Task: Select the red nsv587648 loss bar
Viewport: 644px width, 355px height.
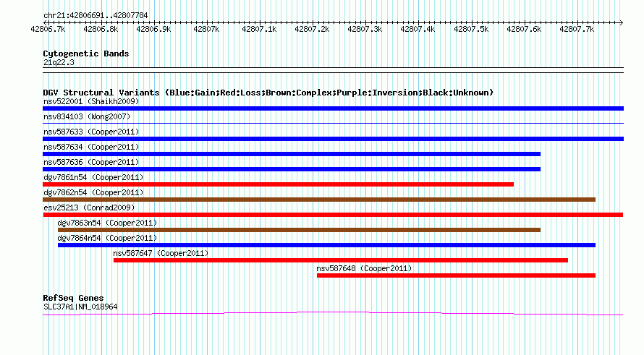Action: click(x=456, y=275)
